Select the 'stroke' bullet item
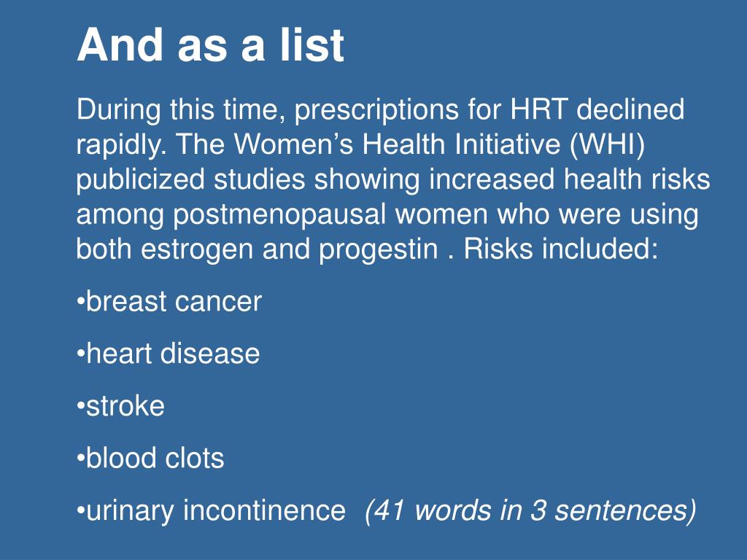 tap(120, 405)
